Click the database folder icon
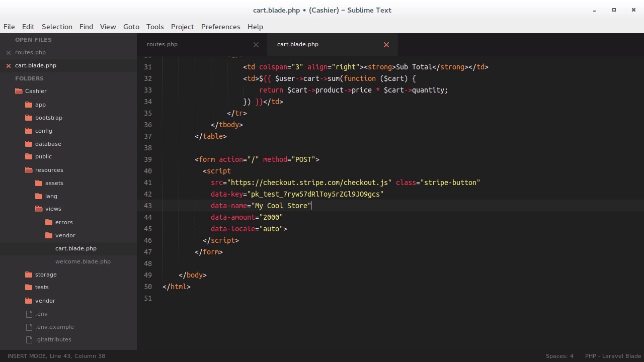This screenshot has width=644, height=362. (29, 144)
